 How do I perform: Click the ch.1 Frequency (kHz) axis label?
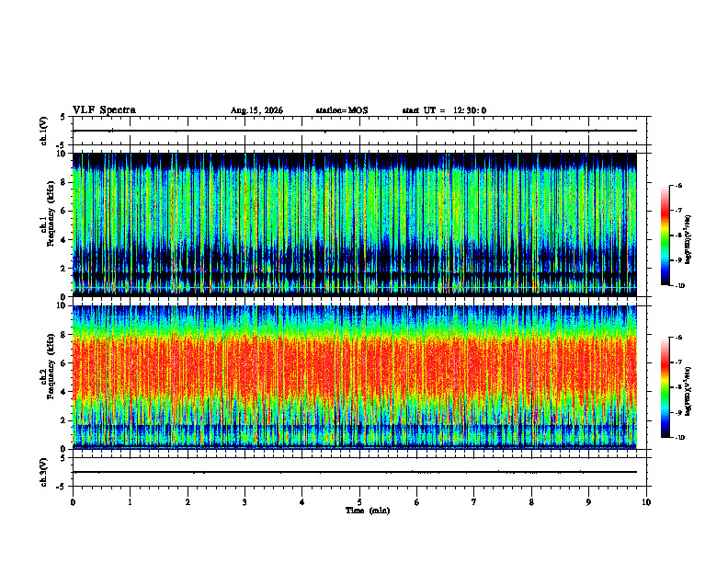click(x=48, y=224)
